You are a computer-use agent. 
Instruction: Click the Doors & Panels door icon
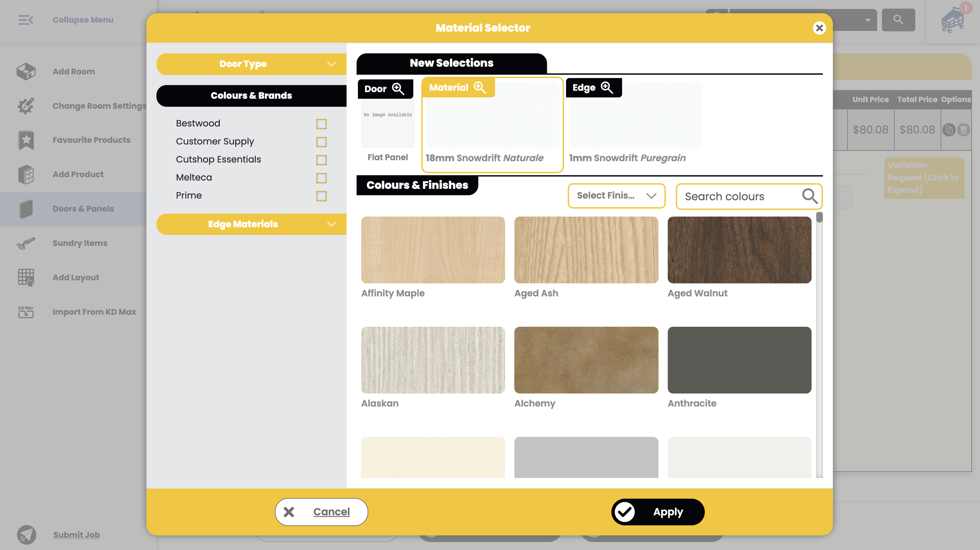[x=26, y=209]
